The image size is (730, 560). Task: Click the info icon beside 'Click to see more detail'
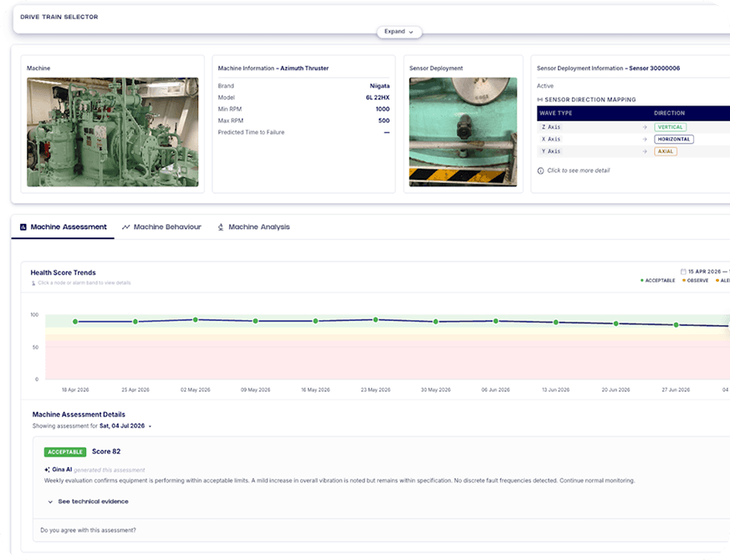[540, 171]
